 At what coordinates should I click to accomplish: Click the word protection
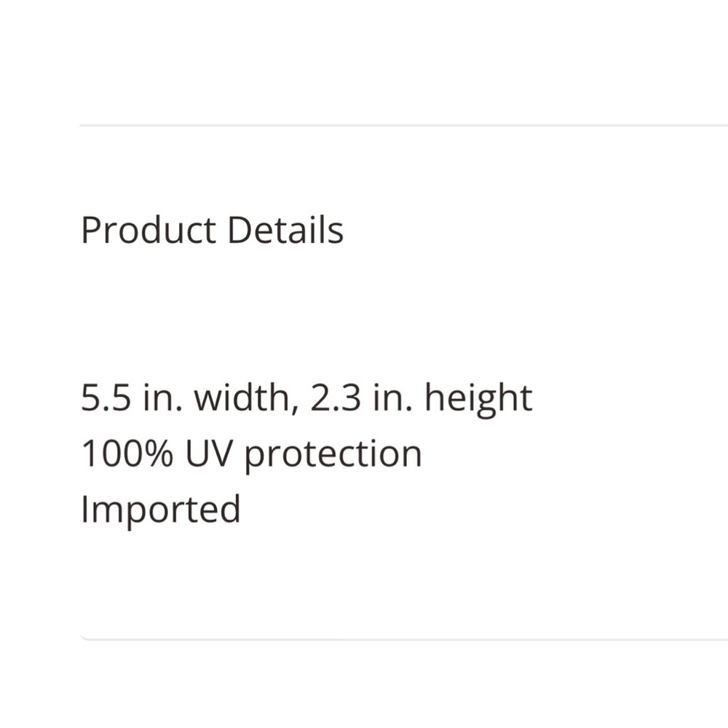click(x=333, y=456)
